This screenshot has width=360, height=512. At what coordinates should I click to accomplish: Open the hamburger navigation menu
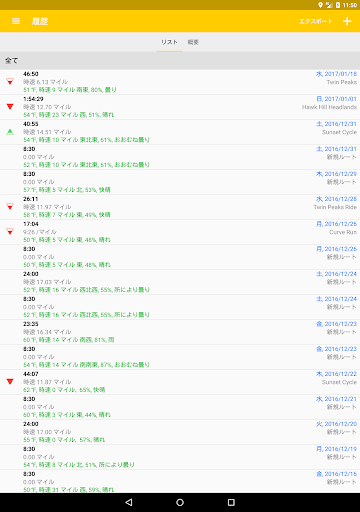pos(16,21)
